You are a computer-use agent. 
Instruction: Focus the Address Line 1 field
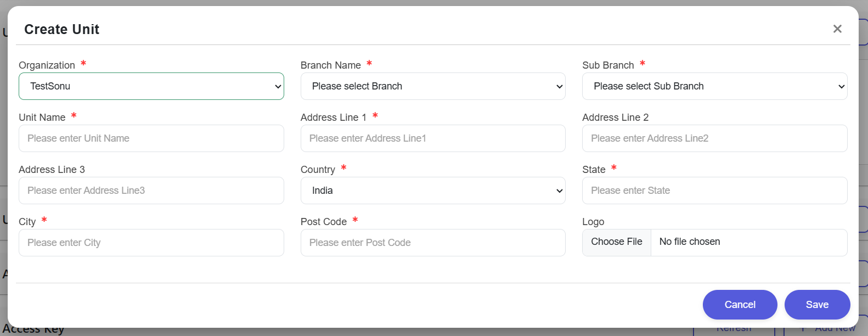(x=432, y=138)
